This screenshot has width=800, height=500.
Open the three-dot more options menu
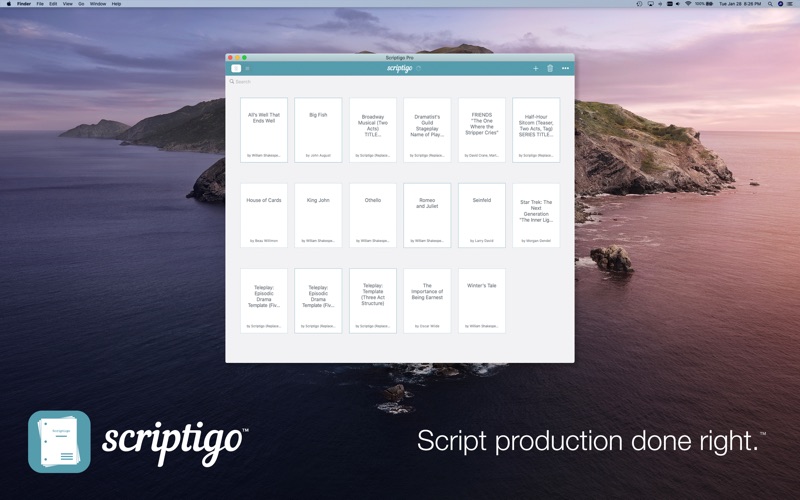tap(565, 68)
